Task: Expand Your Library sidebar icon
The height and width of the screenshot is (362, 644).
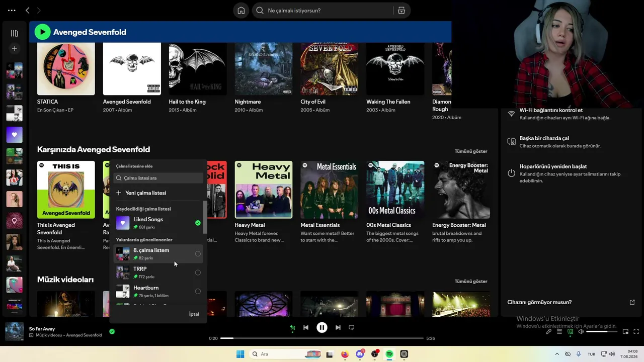Action: click(x=14, y=33)
